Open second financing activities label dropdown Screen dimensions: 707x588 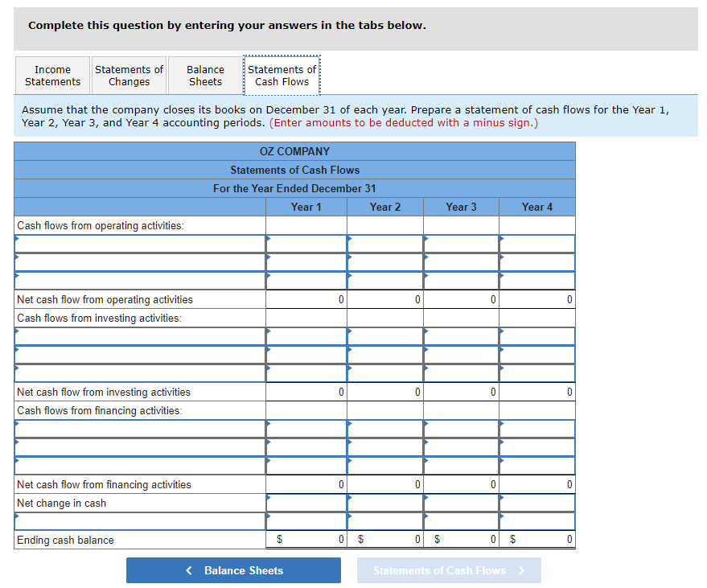(140, 447)
